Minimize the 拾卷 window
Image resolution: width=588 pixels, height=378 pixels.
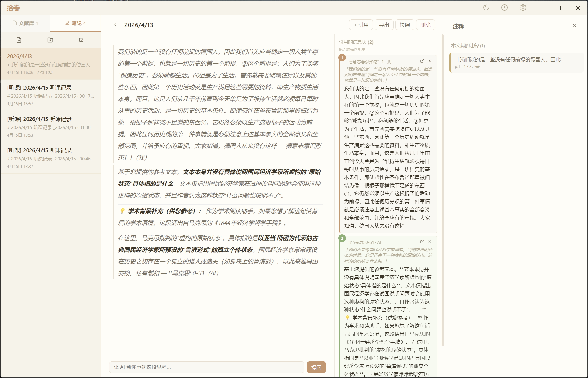click(540, 8)
